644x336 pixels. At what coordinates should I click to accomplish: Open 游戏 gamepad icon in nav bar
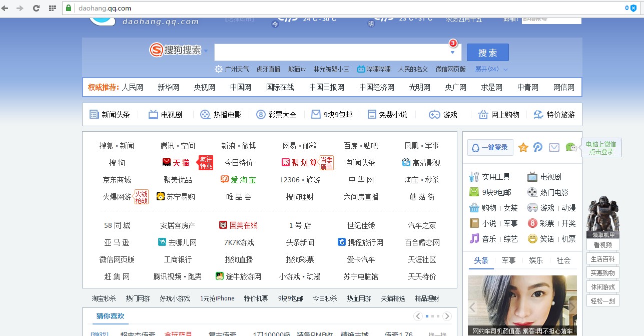point(434,115)
